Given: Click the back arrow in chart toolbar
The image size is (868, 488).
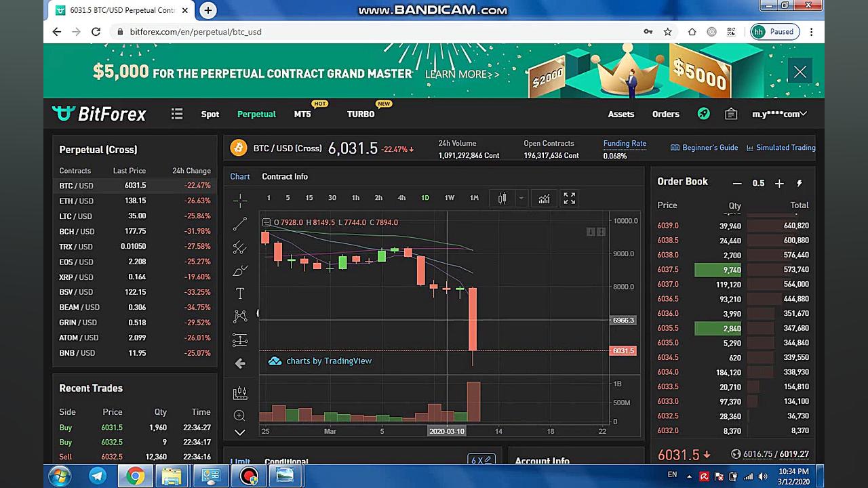Looking at the screenshot, I should [240, 364].
